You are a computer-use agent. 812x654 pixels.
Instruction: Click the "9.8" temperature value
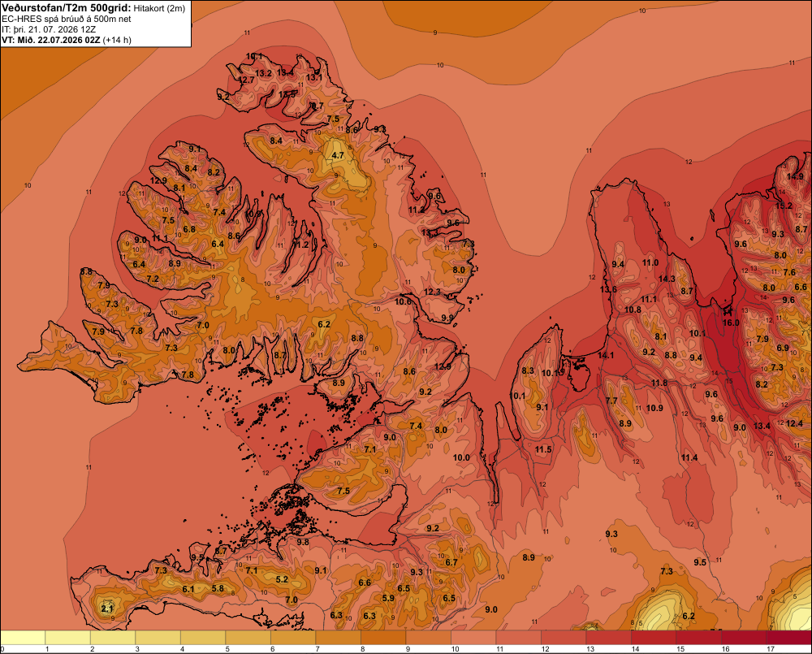coord(303,542)
